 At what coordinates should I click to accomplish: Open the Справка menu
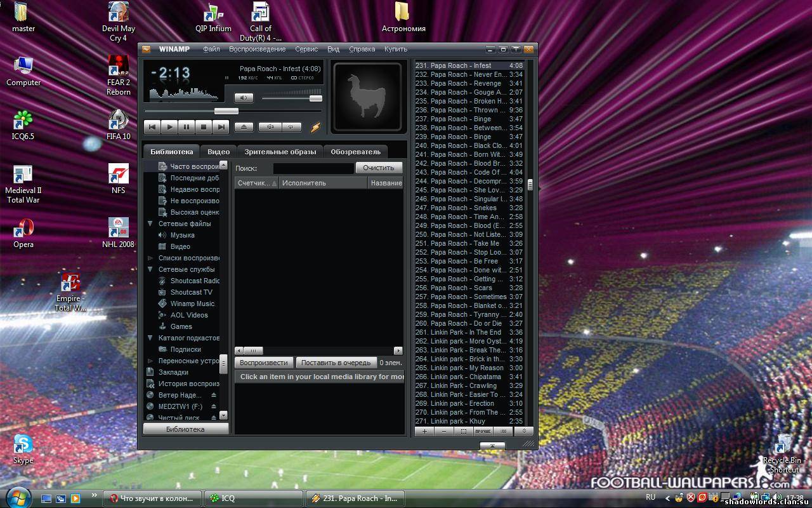(x=362, y=49)
